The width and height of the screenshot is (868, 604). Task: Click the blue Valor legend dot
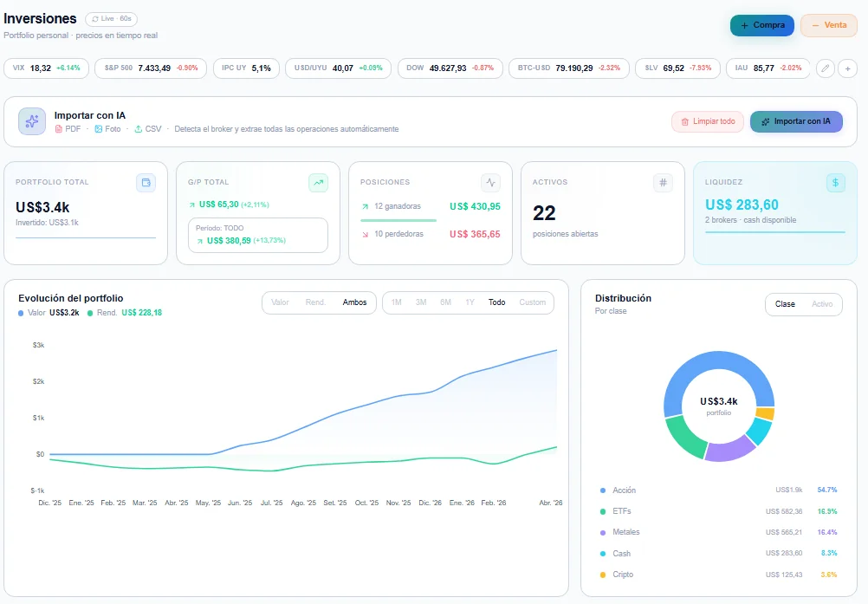tap(21, 314)
